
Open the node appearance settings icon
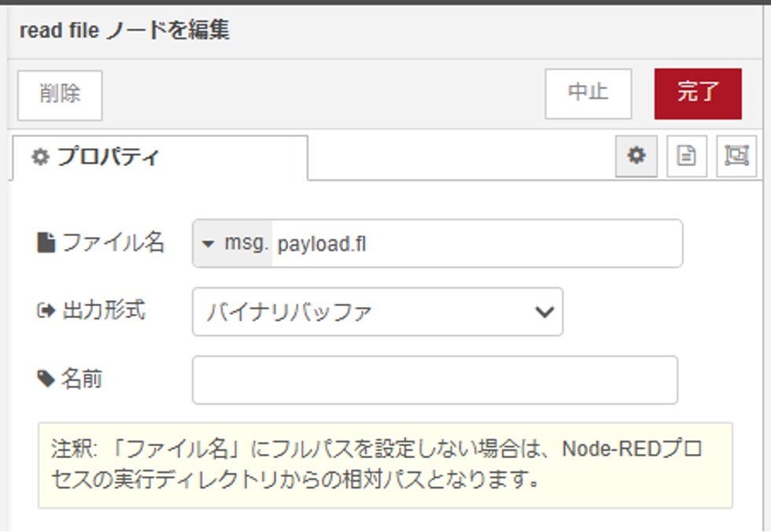click(736, 156)
